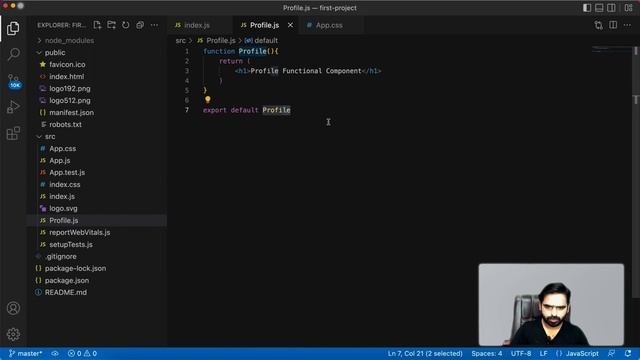Open .gitignore in the Explorer
The image size is (640, 360).
click(97, 256)
